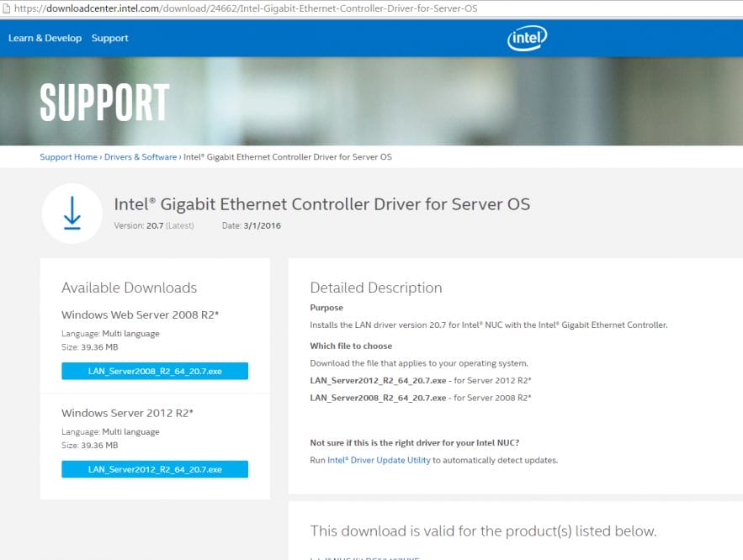Download LAN_Server2008_R2_64_20.7.exe
Screen dimensions: 743x560
[x=154, y=371]
